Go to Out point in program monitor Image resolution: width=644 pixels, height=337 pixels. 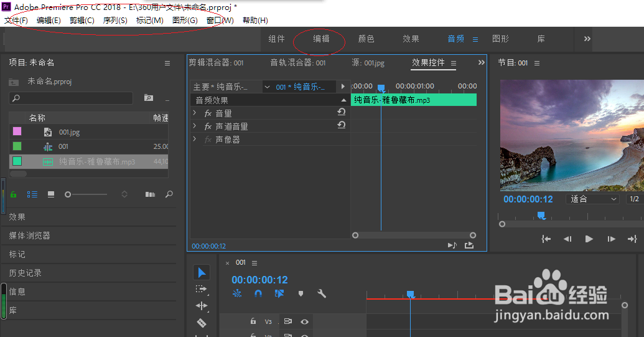click(632, 239)
